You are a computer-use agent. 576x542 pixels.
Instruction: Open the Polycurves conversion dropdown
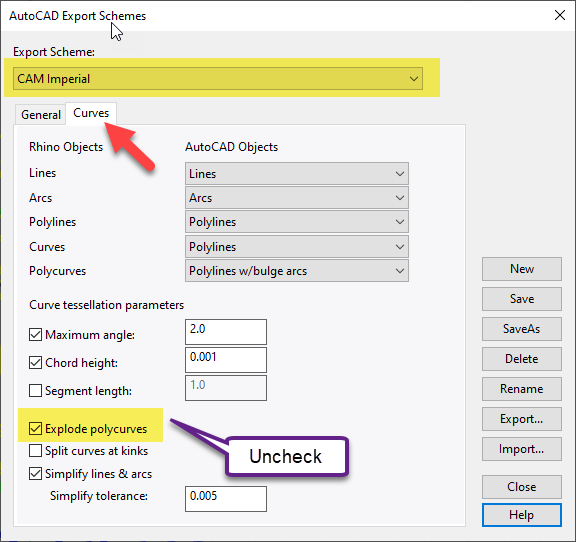[297, 271]
